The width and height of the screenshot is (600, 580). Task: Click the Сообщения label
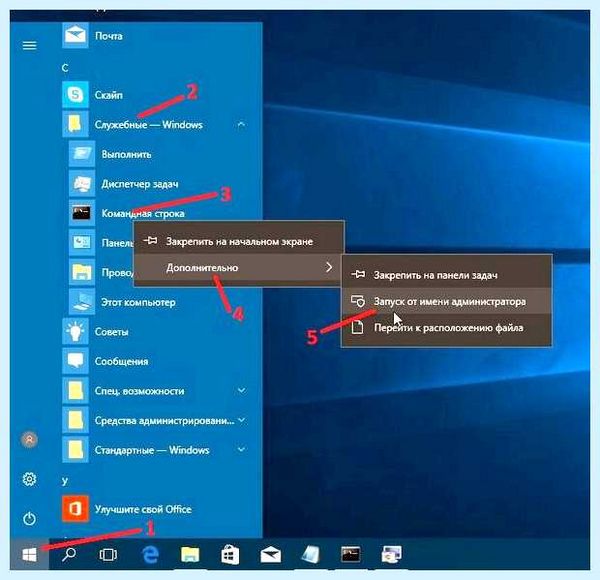121,361
